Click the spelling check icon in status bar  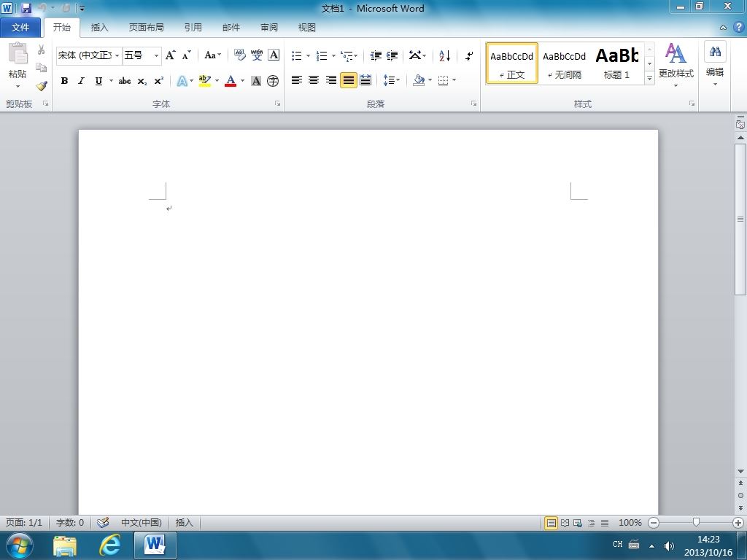click(x=103, y=523)
